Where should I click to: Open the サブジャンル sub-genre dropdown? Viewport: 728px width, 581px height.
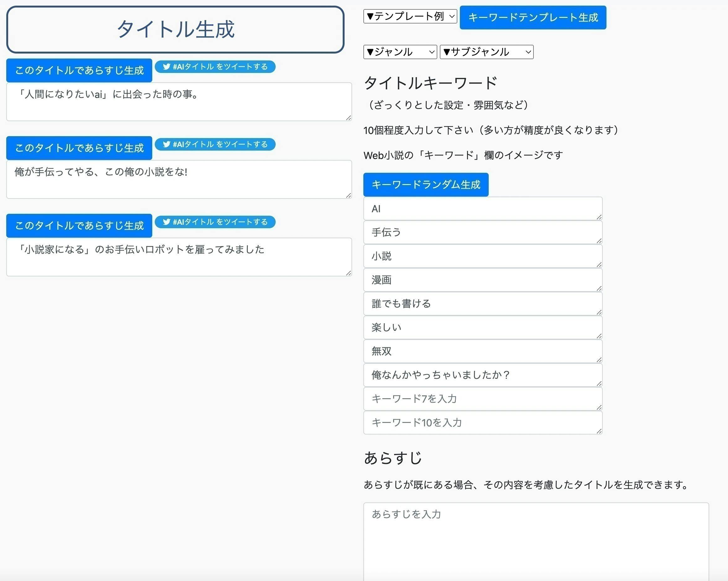(x=486, y=52)
